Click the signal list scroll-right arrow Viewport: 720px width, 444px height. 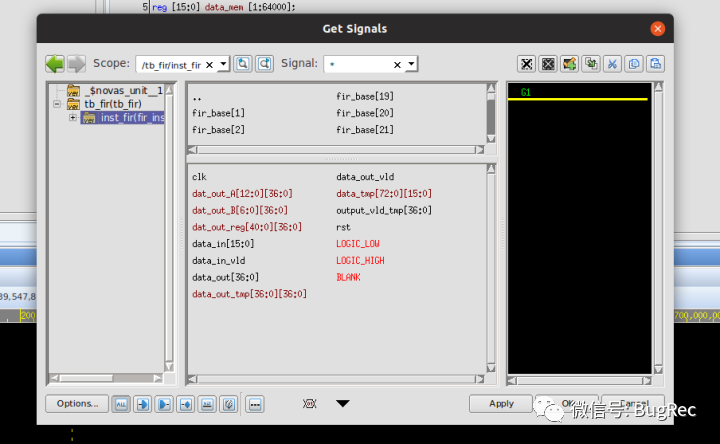point(480,379)
